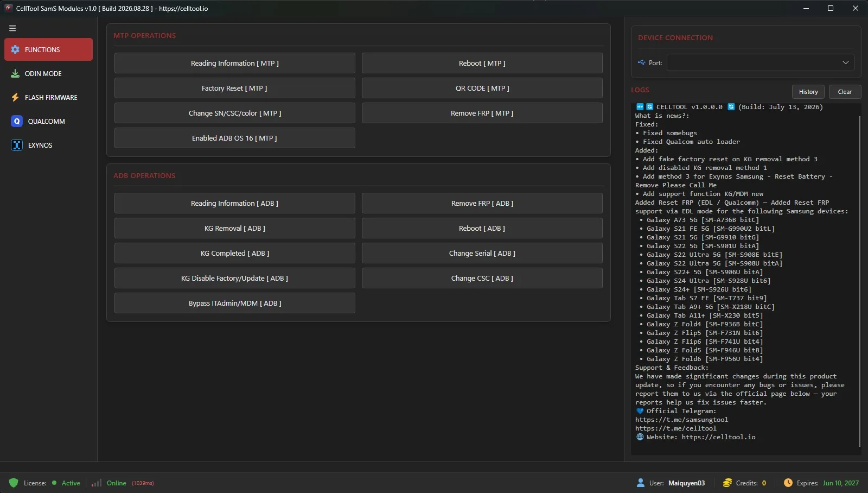Select Change CSC [ ADB ]
The image size is (868, 493).
[x=482, y=278]
